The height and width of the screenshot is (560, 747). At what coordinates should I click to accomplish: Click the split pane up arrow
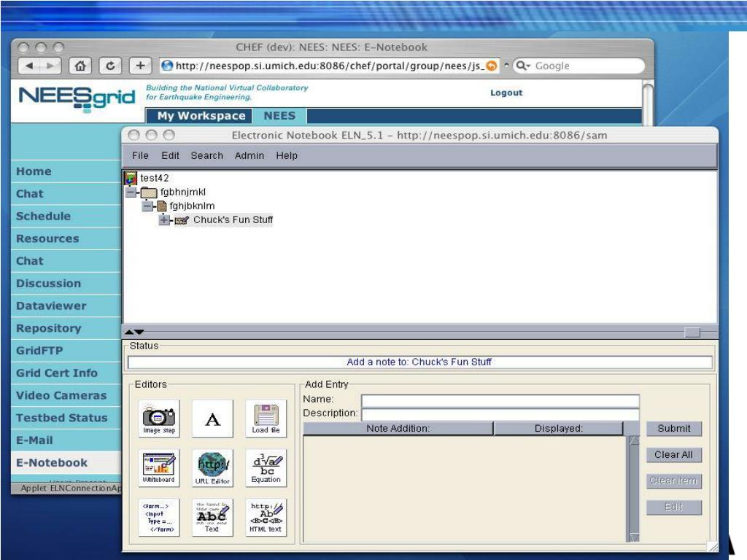click(x=129, y=332)
